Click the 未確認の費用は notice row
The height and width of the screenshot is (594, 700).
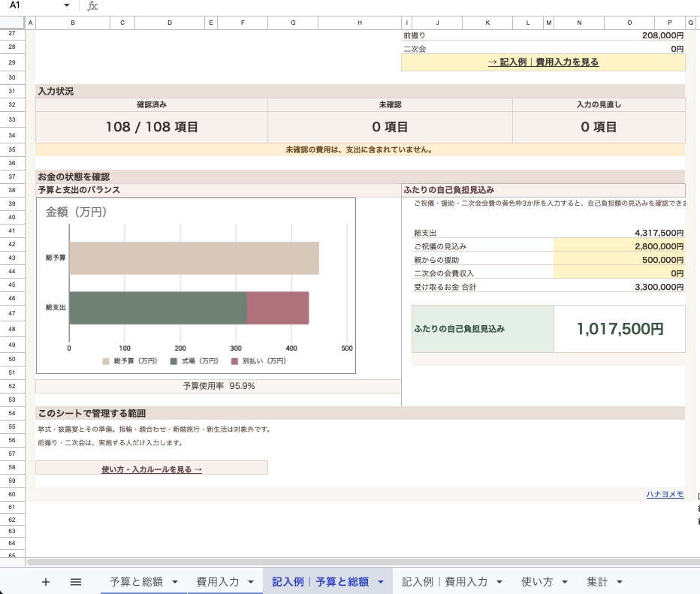pos(360,149)
